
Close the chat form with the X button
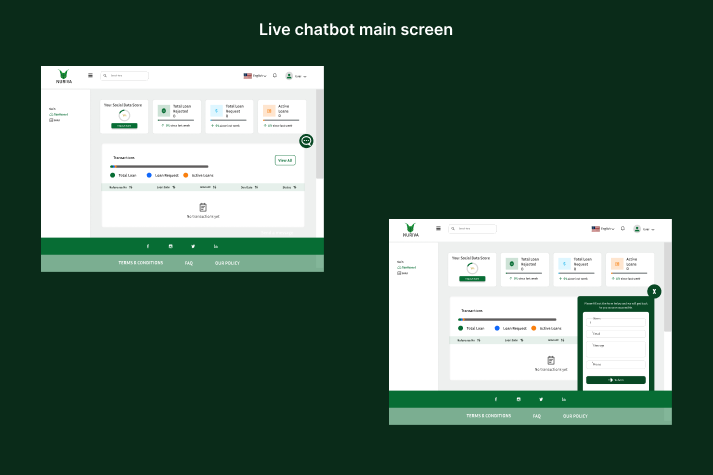(654, 291)
